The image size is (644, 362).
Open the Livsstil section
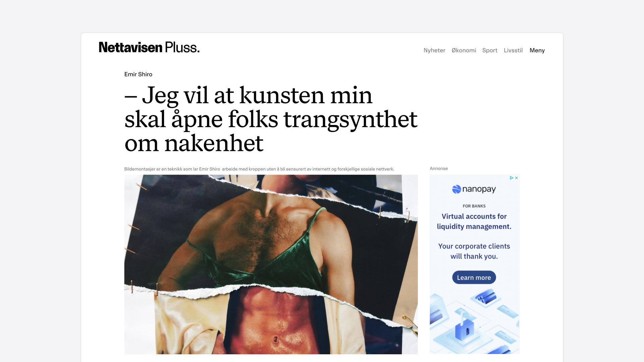513,50
